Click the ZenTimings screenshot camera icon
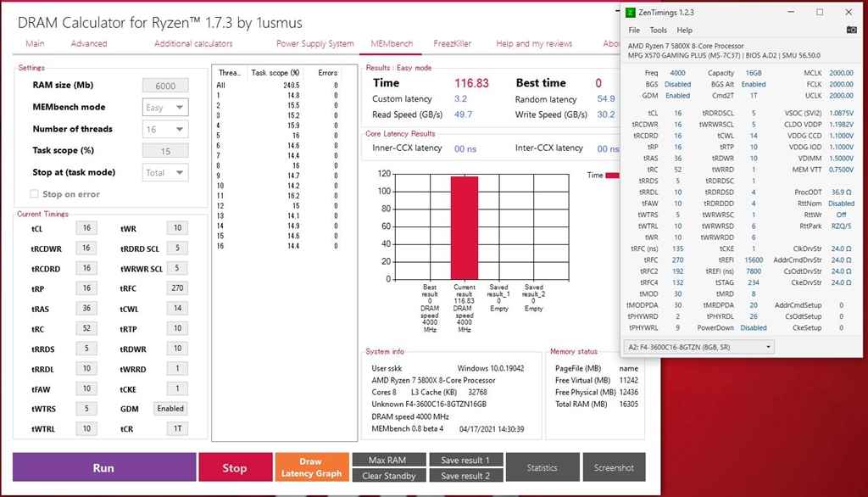Image resolution: width=868 pixels, height=497 pixels. tap(851, 30)
